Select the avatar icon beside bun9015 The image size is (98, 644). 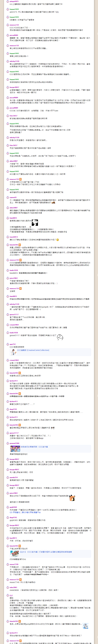pos(8,538)
